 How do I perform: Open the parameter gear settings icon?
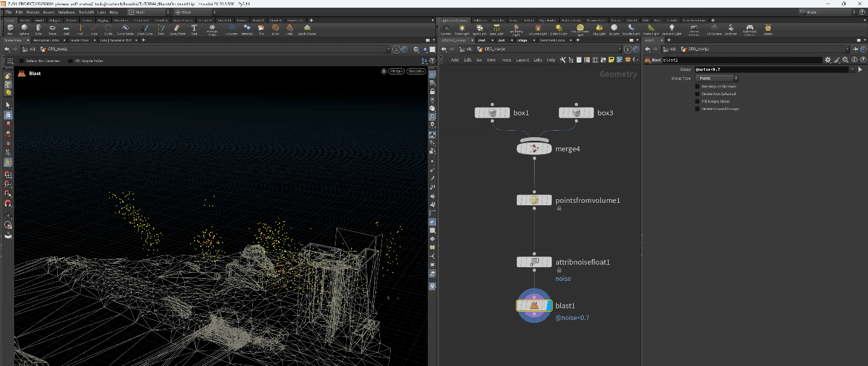click(828, 60)
